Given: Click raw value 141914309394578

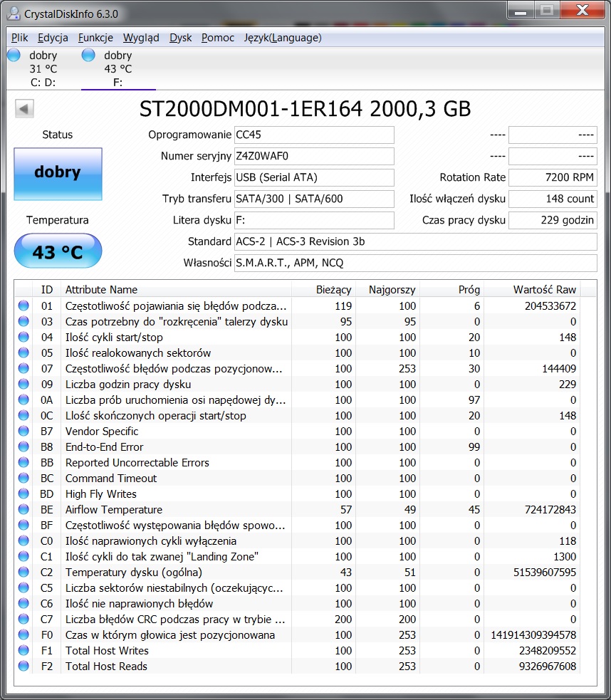Looking at the screenshot, I should tap(533, 634).
